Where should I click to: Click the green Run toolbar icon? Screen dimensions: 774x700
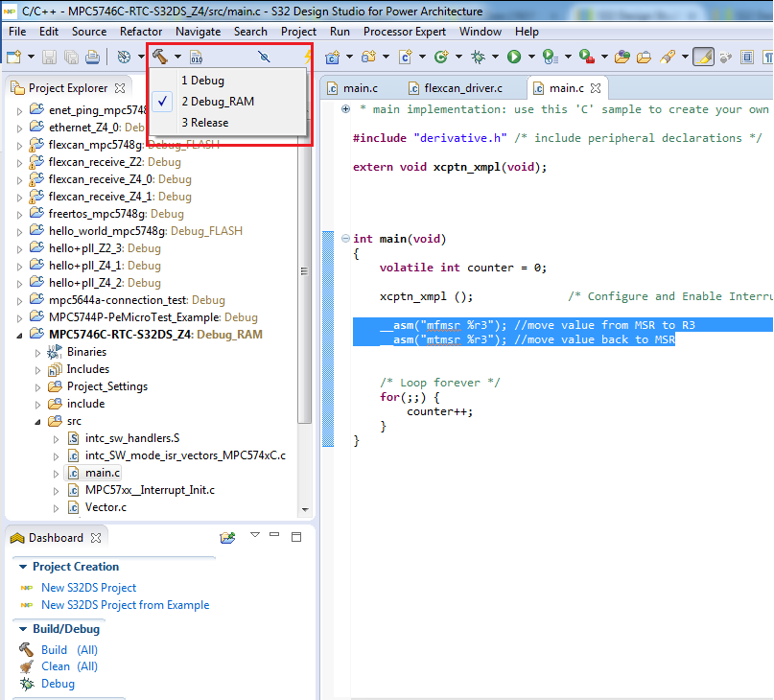(514, 57)
